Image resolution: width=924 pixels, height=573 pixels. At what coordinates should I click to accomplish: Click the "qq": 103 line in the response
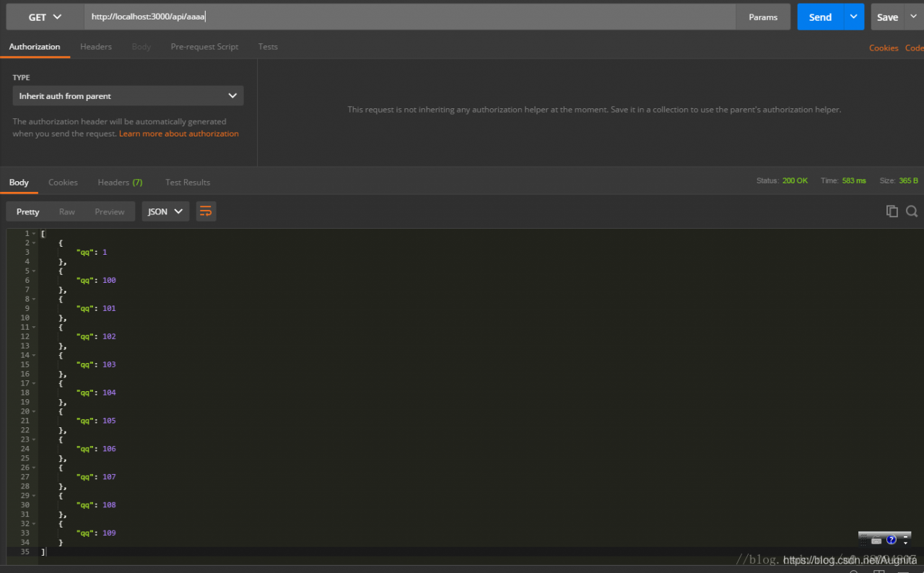pos(96,365)
